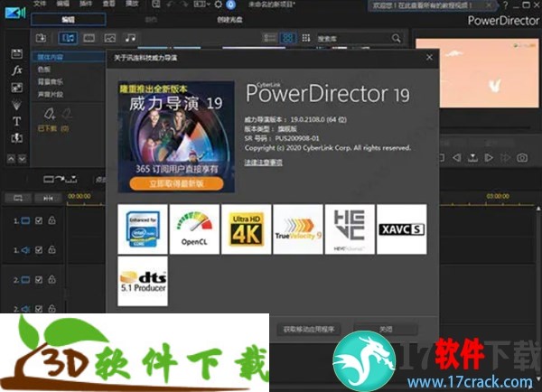The image size is (542, 392).
Task: Lock audio track 1
Action: tap(51, 249)
